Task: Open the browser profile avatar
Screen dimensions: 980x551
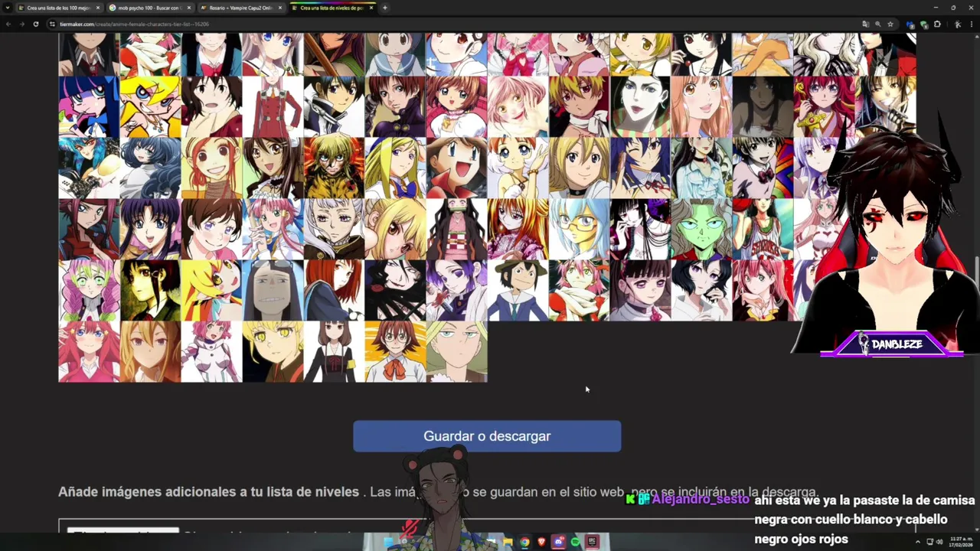Action: pyautogui.click(x=957, y=24)
